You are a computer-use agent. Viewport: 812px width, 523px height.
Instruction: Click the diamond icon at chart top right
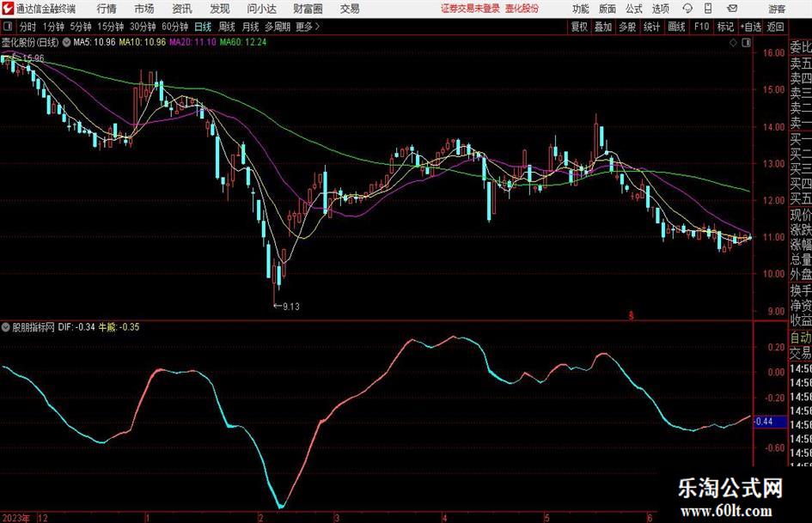pyautogui.click(x=733, y=43)
